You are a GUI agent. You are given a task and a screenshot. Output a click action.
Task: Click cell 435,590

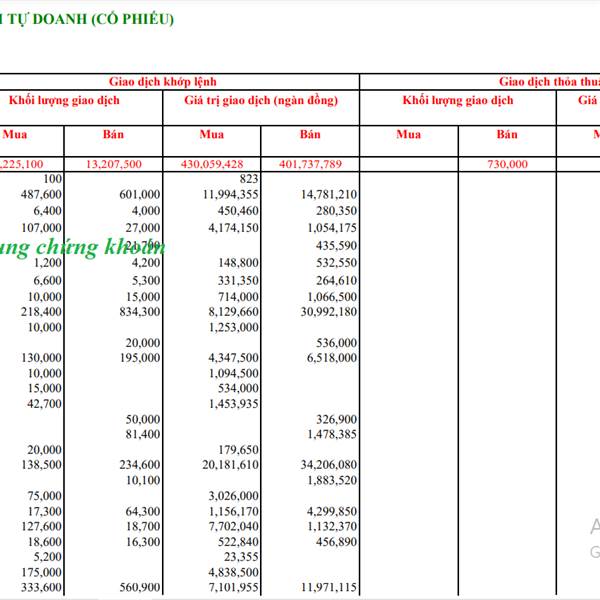pos(337,246)
